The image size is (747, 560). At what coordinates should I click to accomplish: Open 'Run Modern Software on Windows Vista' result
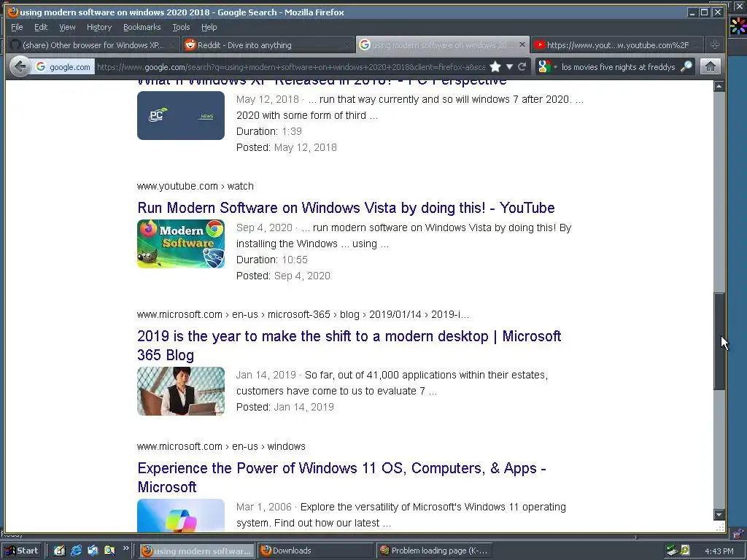[x=346, y=208]
